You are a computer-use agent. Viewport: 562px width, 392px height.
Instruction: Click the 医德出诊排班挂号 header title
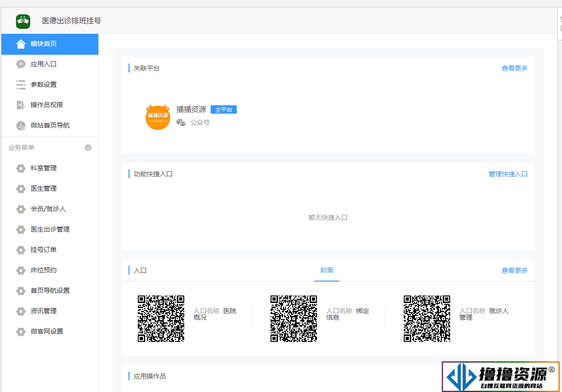[x=71, y=21]
